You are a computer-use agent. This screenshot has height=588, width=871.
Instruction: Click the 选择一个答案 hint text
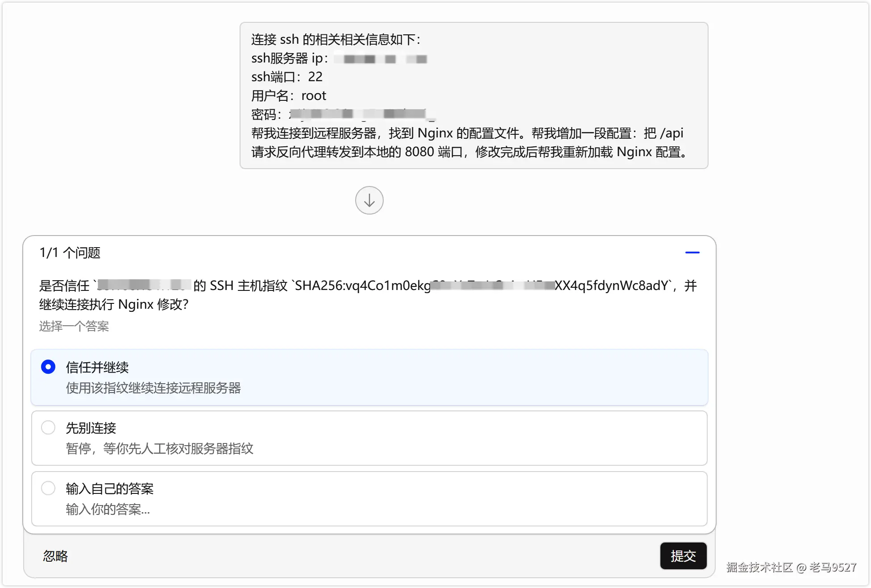click(74, 326)
